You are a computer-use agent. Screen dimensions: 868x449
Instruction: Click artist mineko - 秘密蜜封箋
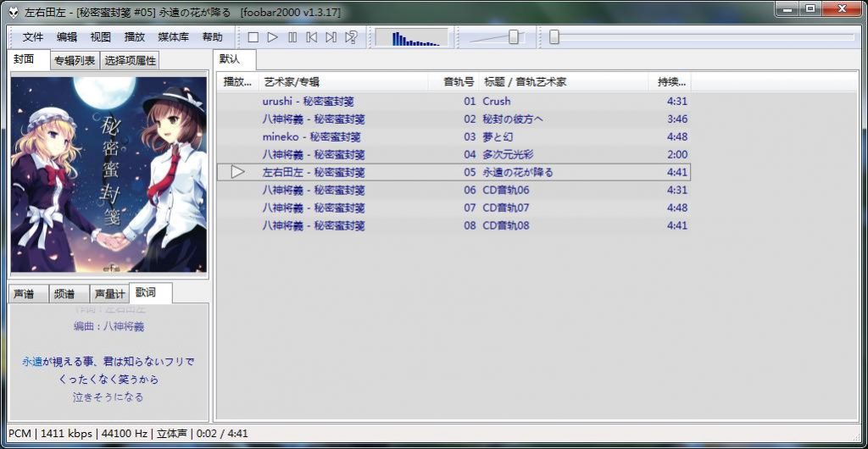pos(312,136)
